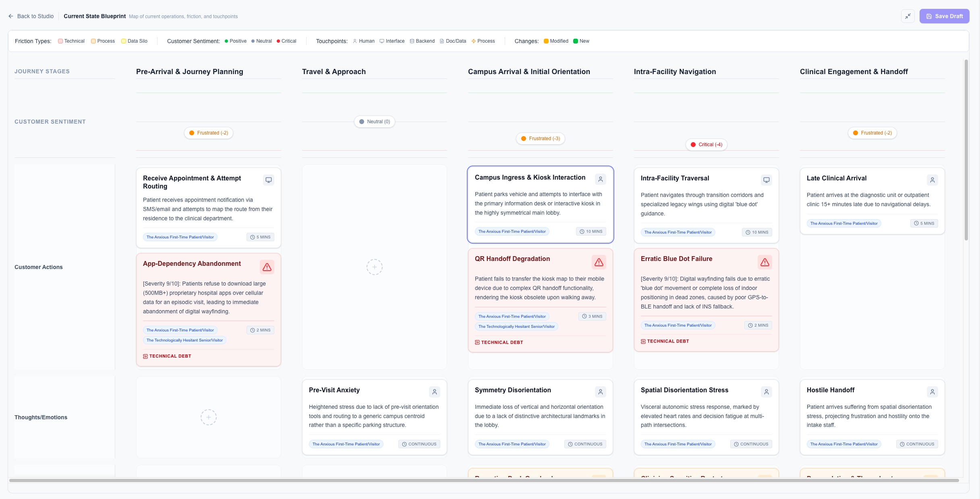Click the horizontal scrollbar at bottom
The image size is (980, 499).
coord(483,480)
